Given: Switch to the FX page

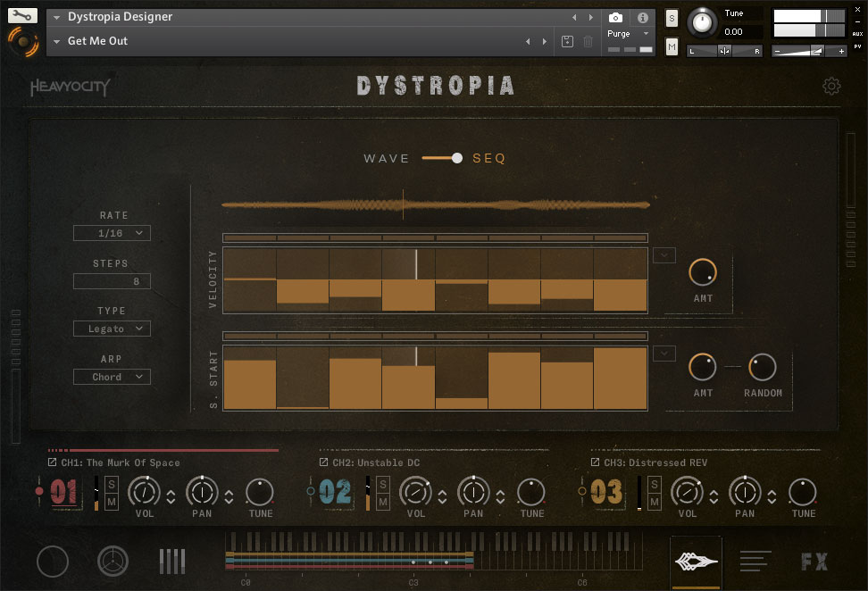Looking at the screenshot, I should [x=814, y=562].
